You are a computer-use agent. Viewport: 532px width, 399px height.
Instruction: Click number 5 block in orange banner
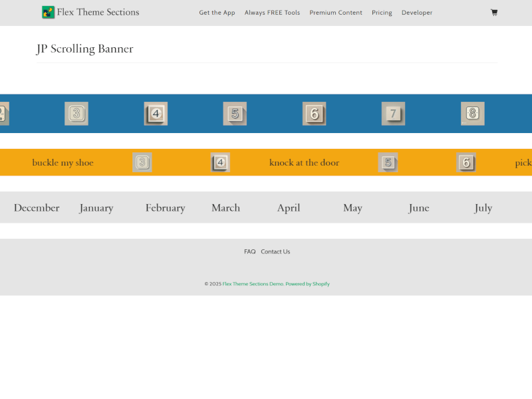388,162
